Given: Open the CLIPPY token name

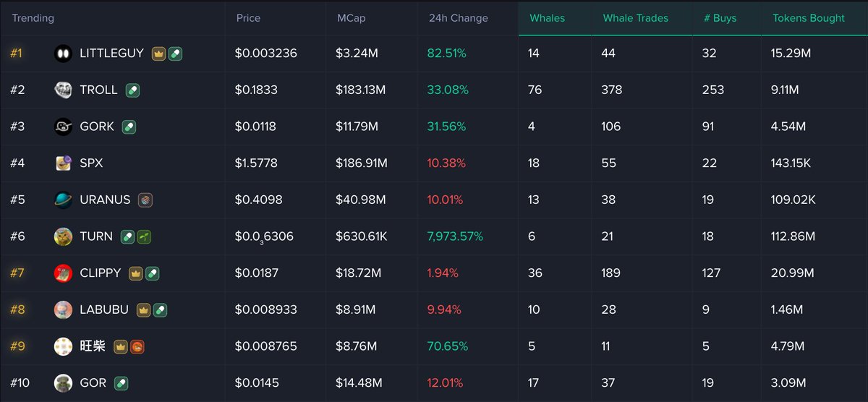Looking at the screenshot, I should tap(101, 273).
